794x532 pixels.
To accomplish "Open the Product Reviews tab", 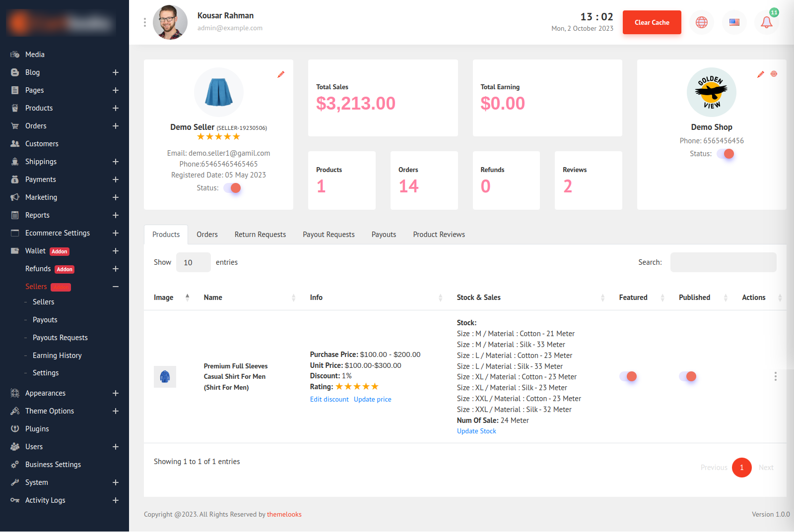I will point(439,235).
